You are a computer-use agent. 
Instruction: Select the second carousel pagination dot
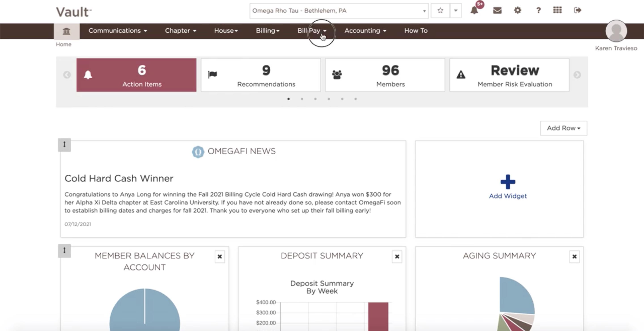click(x=302, y=99)
